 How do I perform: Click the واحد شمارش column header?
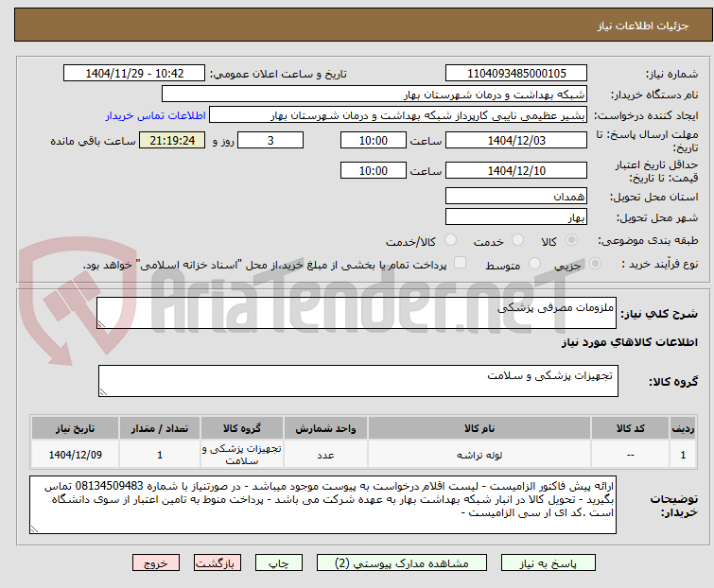(x=325, y=428)
